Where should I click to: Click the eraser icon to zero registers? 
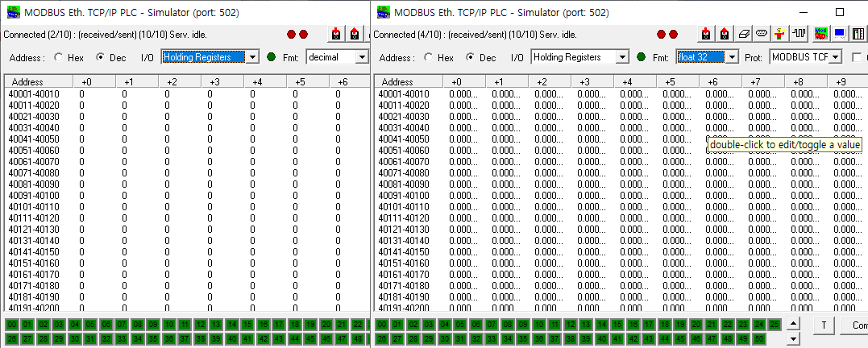(x=743, y=35)
